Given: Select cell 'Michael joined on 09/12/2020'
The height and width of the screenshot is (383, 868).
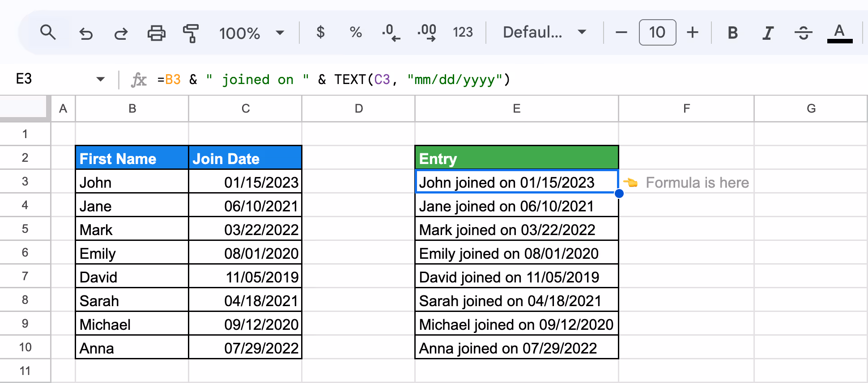Looking at the screenshot, I should coord(517,324).
